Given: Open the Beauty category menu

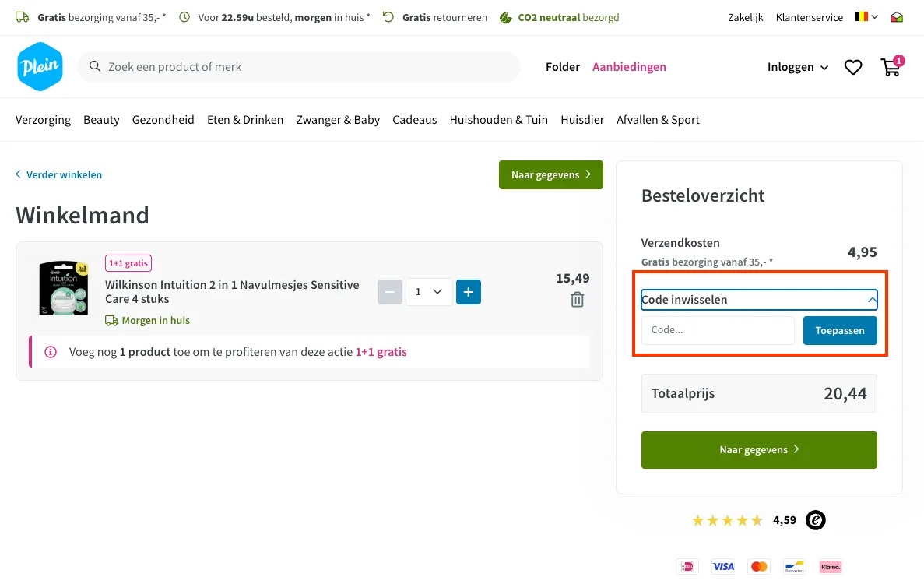Looking at the screenshot, I should click(101, 119).
